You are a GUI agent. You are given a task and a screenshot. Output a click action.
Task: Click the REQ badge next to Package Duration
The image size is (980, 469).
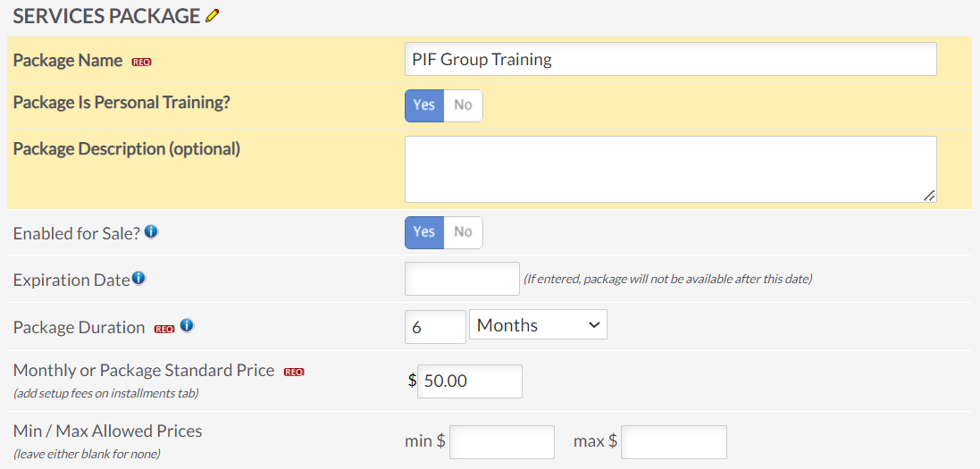tap(163, 328)
